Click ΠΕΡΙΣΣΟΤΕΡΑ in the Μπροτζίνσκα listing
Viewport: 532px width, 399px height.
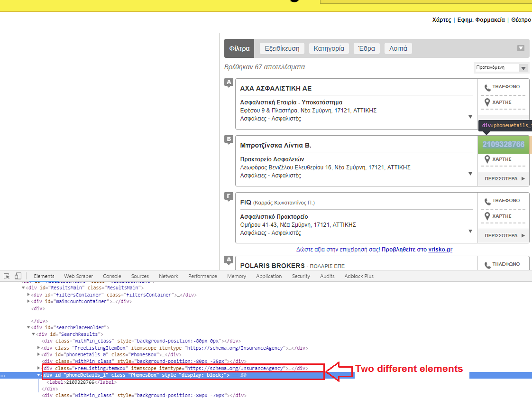click(504, 179)
